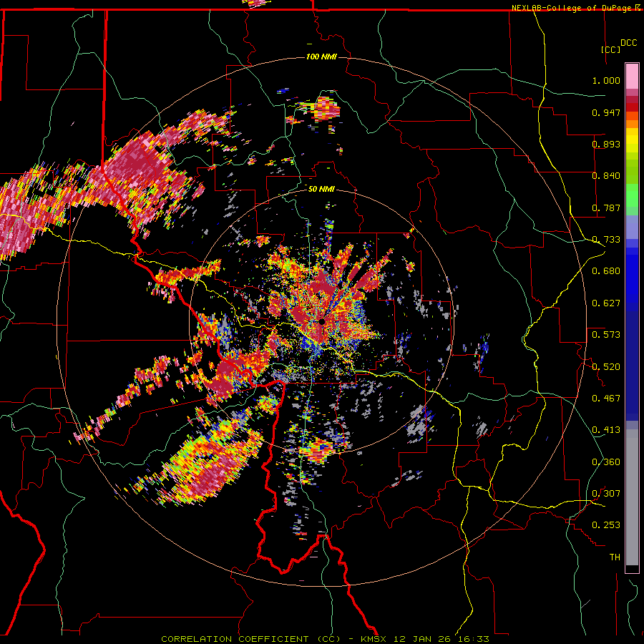Click the 0.680 scale value
644x644 pixels.
coord(606,271)
